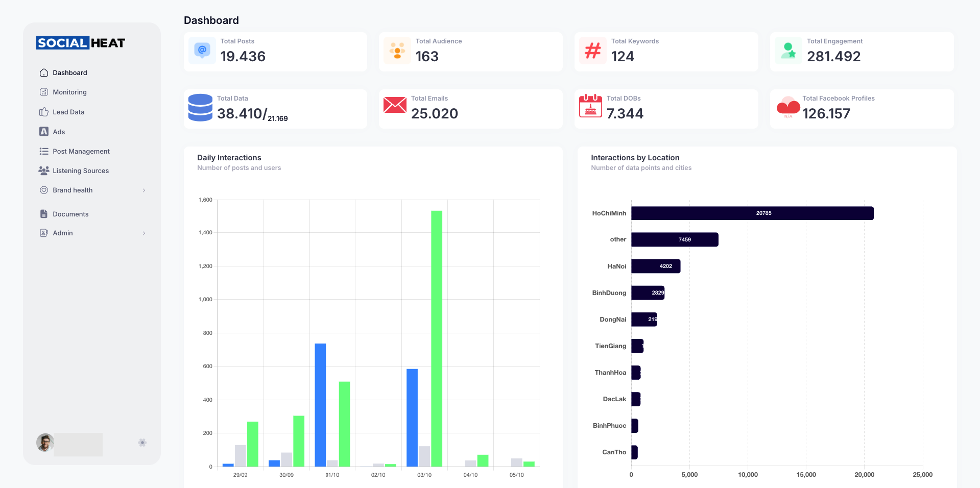Viewport: 980px width, 488px height.
Task: Click the Listening Sources people icon
Action: pos(44,170)
